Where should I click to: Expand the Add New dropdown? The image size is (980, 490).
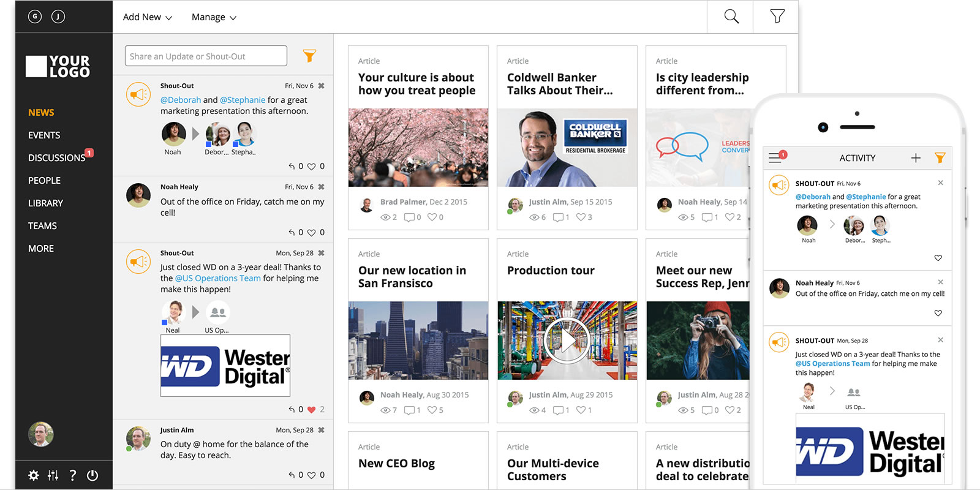(147, 17)
